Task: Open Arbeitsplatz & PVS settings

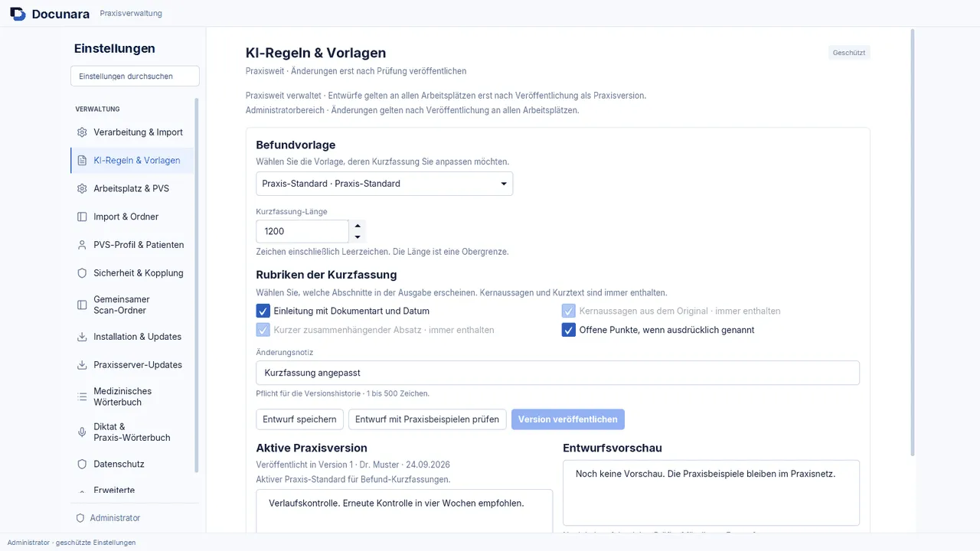Action: (132, 189)
